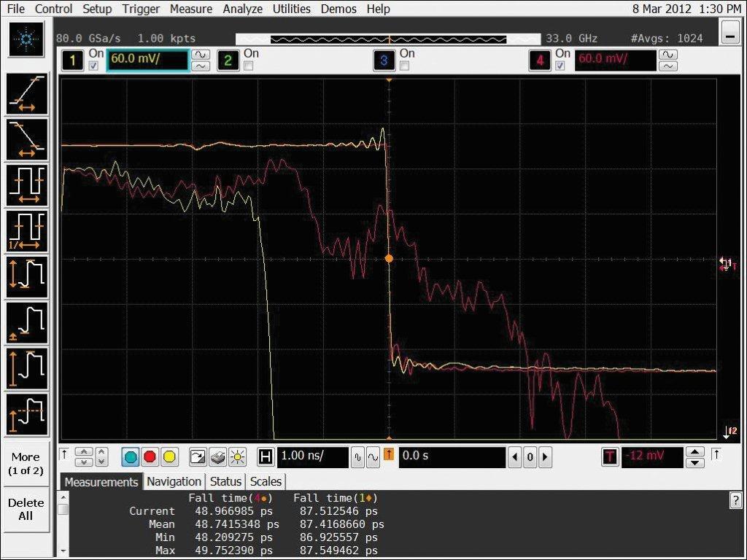The image size is (747, 560).
Task: Enable channel 2 On checkbox
Action: [248, 66]
